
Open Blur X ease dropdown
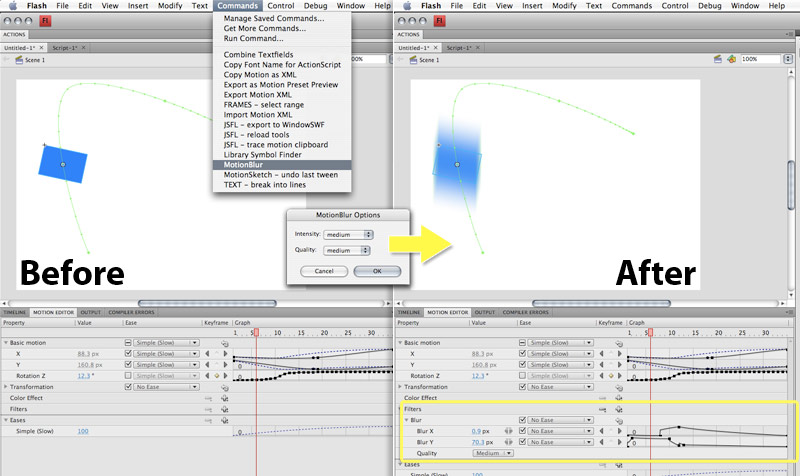561,431
